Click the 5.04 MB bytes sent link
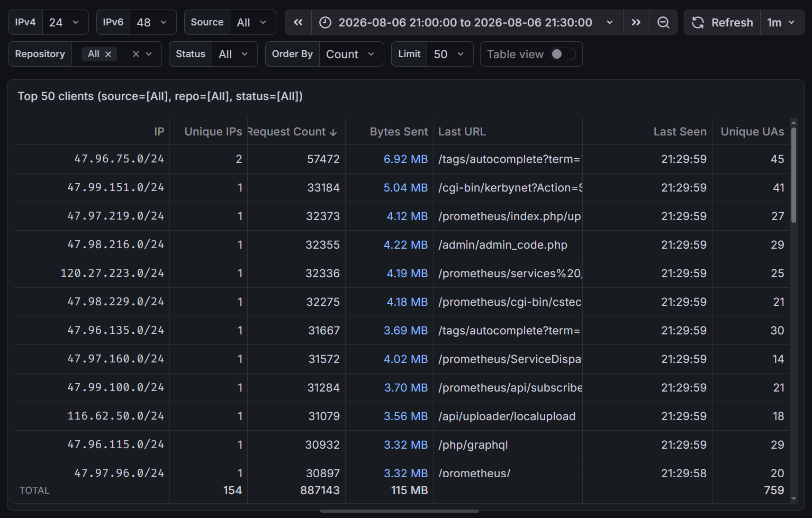812x518 pixels. [x=405, y=187]
